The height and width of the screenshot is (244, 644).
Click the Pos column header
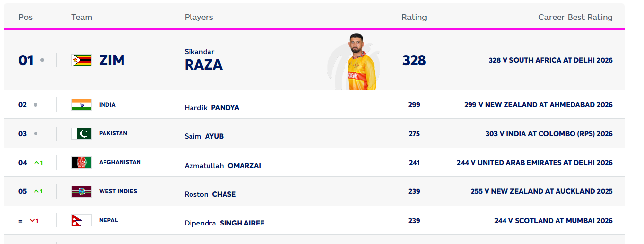(x=25, y=17)
